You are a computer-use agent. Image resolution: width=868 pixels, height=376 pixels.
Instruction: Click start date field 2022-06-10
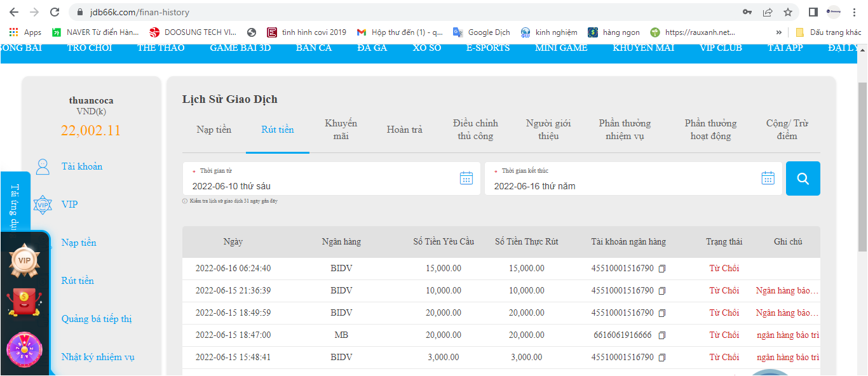click(x=332, y=178)
